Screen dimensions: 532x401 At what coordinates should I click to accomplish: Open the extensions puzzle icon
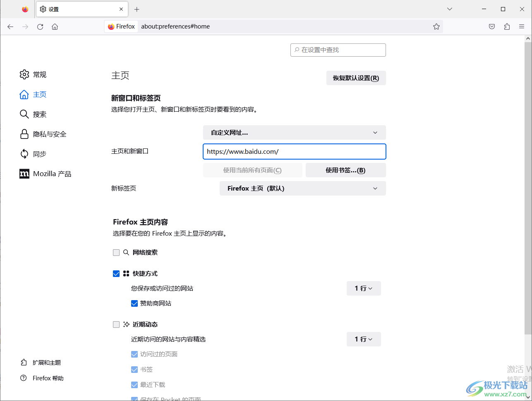point(507,26)
